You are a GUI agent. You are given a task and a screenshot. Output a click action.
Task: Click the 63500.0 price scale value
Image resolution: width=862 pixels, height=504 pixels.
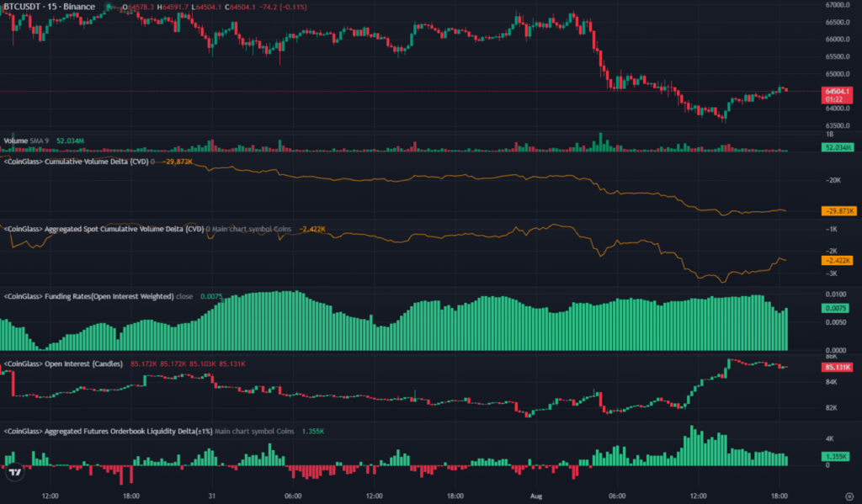[x=838, y=126]
